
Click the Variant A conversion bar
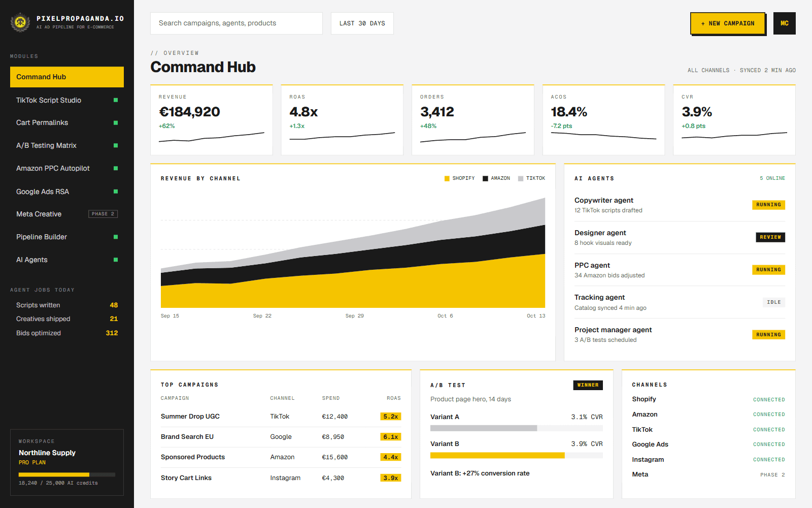[517, 428]
